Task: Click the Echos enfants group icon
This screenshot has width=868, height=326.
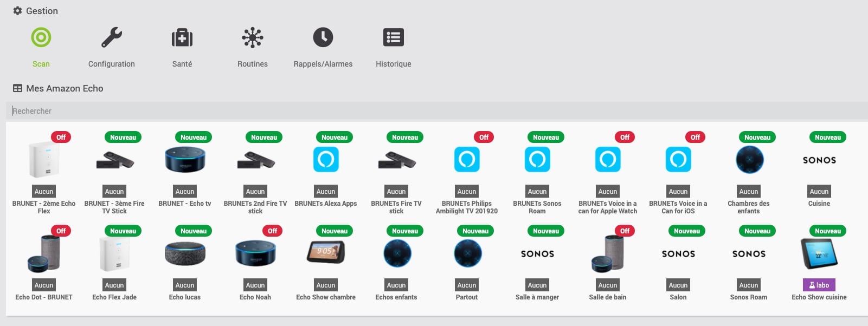Action: point(397,253)
